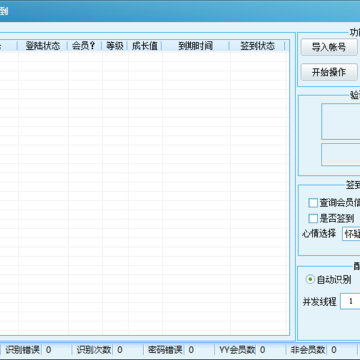Click the YY会员数 status bar counter

click(x=263, y=350)
